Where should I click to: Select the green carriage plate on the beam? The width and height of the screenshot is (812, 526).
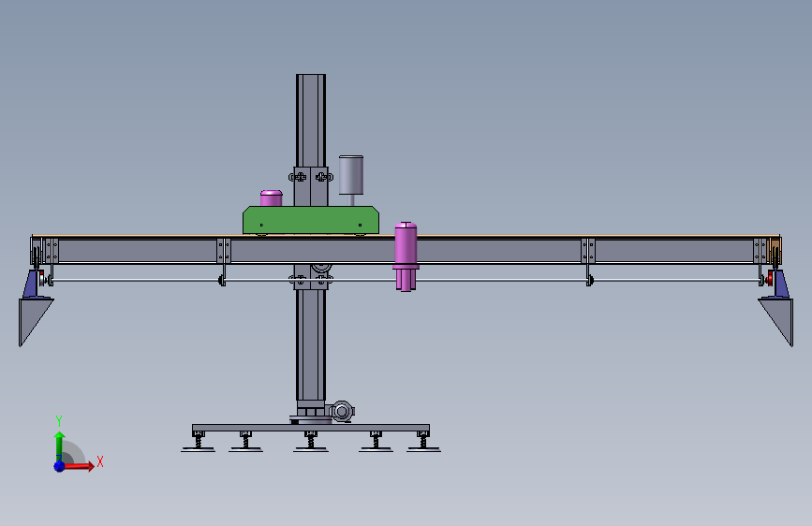(x=311, y=220)
